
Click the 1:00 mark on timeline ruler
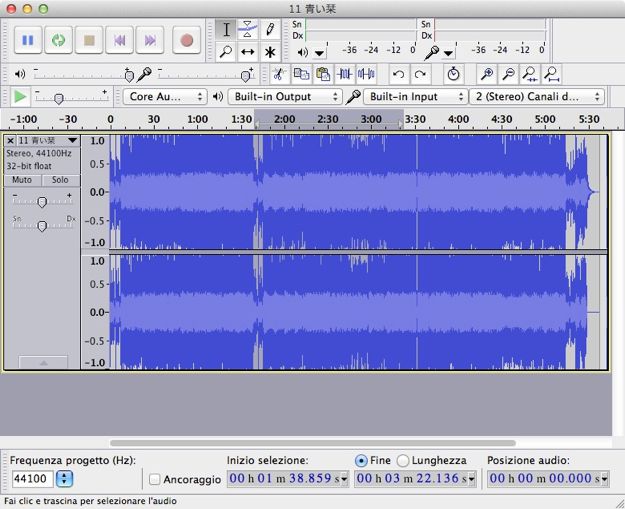click(198, 119)
